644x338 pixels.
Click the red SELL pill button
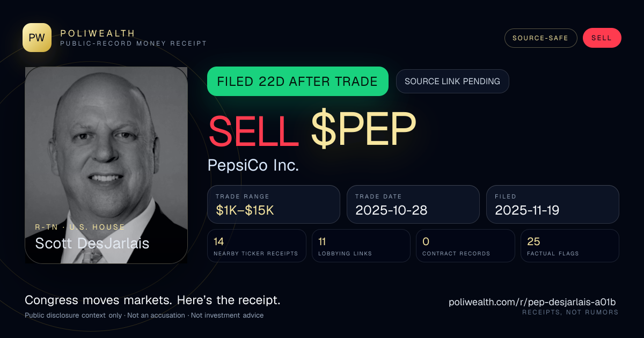coord(602,38)
